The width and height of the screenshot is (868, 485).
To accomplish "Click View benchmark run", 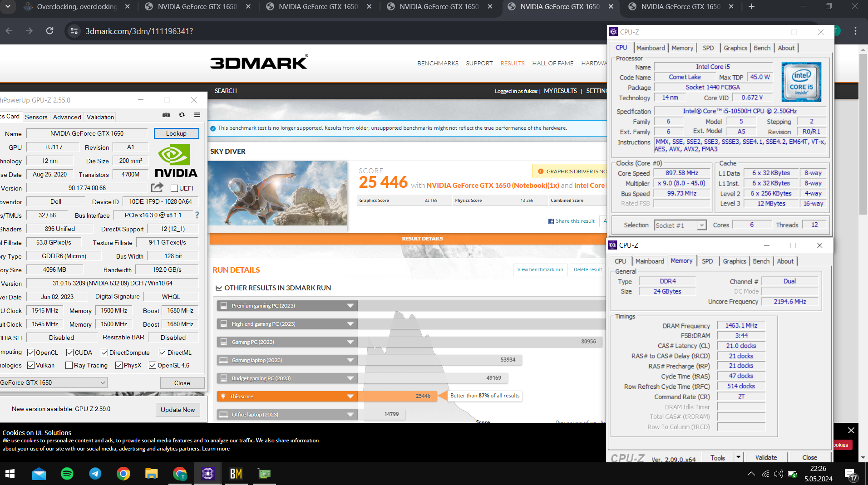I will pyautogui.click(x=540, y=269).
